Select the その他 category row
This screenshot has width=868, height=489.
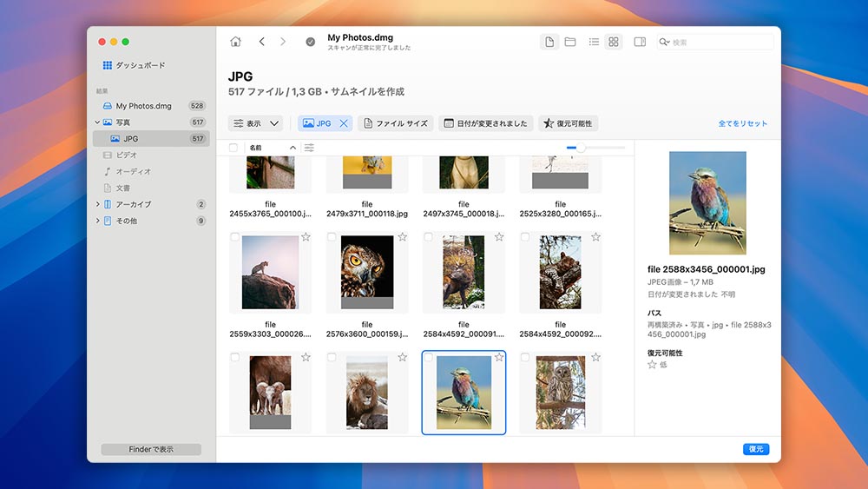tap(151, 221)
